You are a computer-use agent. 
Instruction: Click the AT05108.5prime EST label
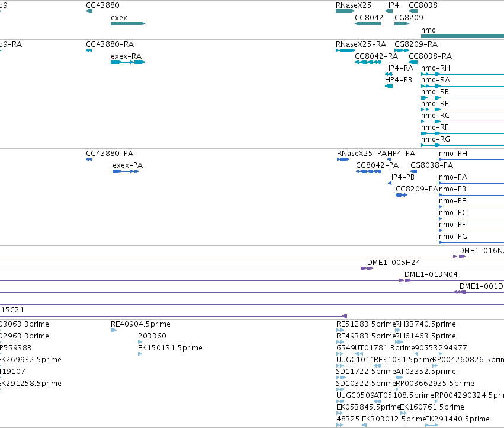(404, 396)
